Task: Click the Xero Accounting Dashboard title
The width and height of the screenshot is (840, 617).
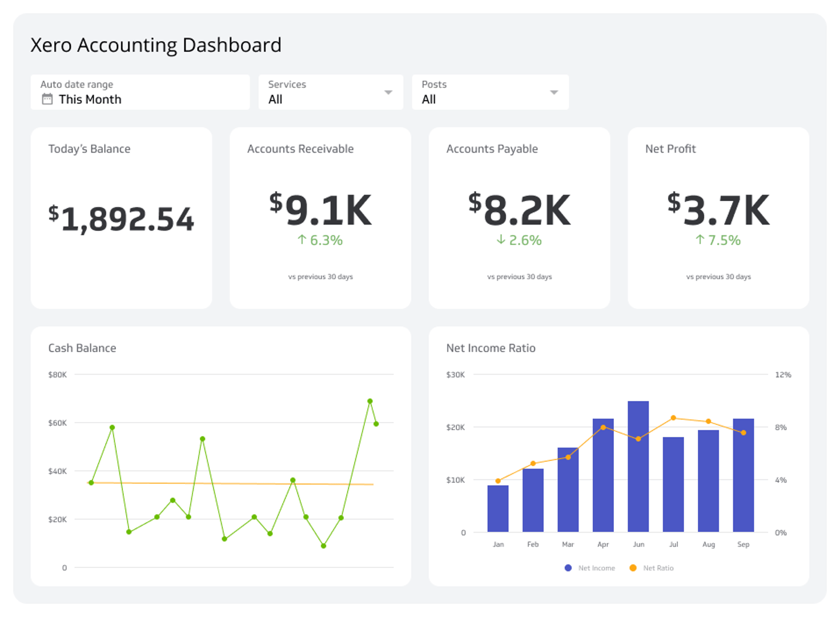Action: pyautogui.click(x=156, y=45)
